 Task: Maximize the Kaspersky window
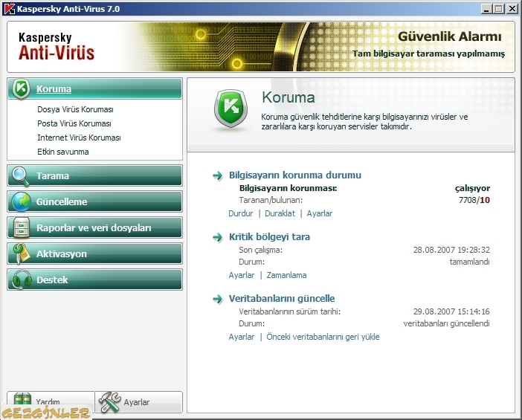[x=498, y=9]
